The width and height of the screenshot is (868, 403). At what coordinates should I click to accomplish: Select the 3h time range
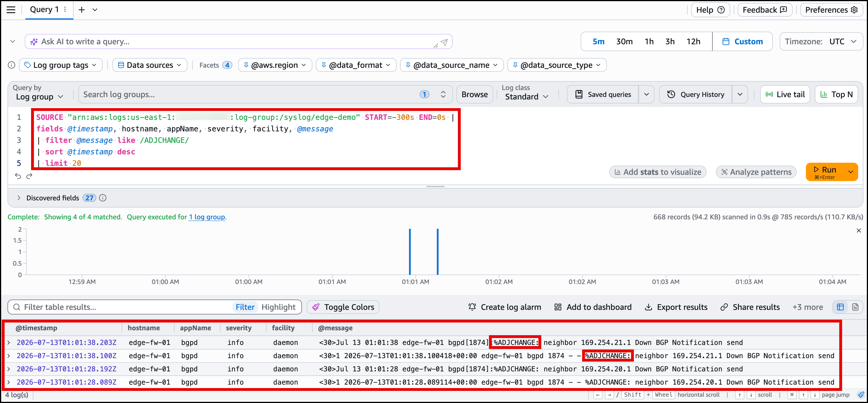(x=670, y=41)
